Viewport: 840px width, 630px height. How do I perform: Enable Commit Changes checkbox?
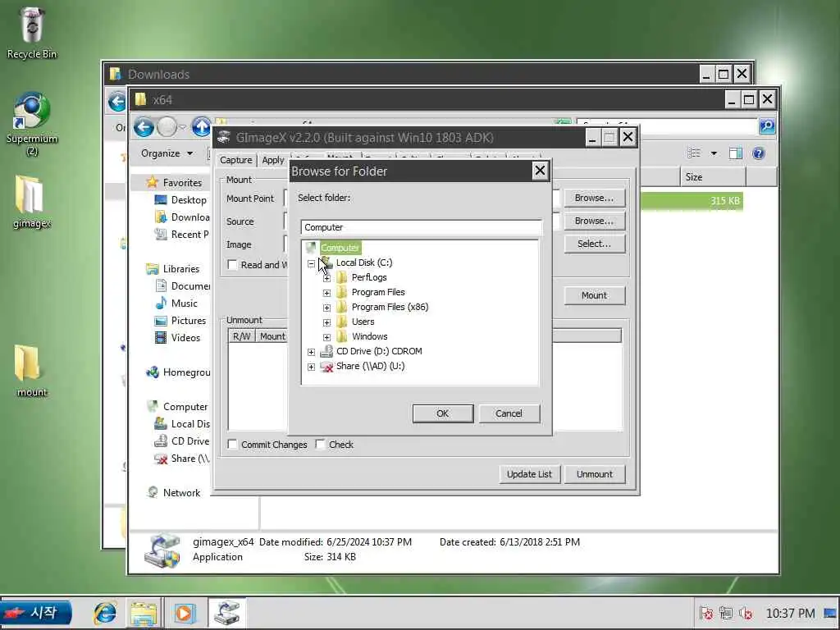click(232, 445)
